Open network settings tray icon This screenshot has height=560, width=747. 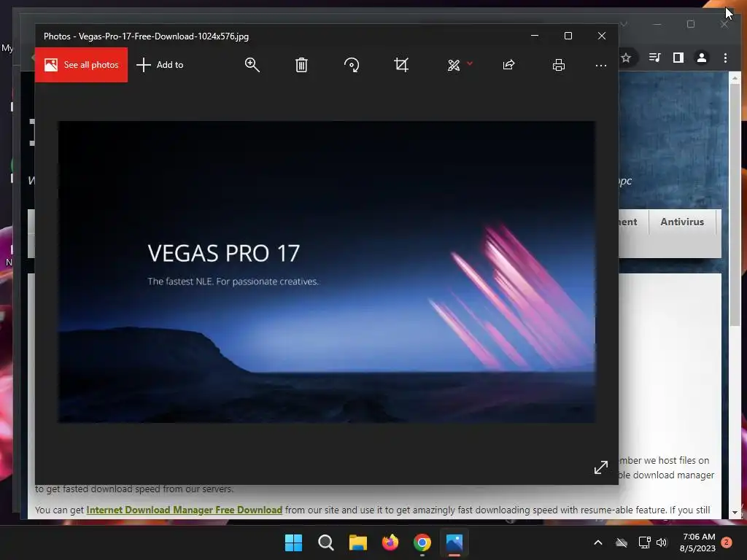click(645, 542)
